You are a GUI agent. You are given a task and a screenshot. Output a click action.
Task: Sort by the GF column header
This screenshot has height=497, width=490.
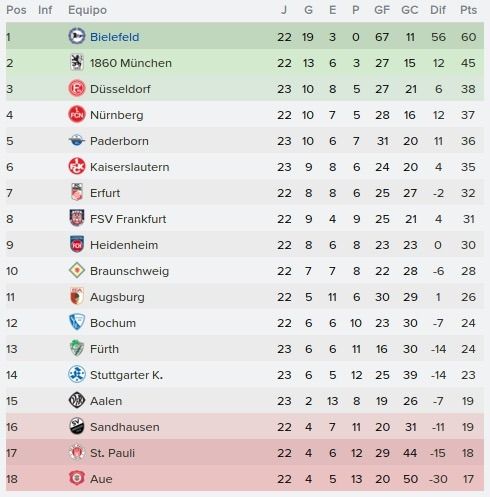tap(382, 10)
